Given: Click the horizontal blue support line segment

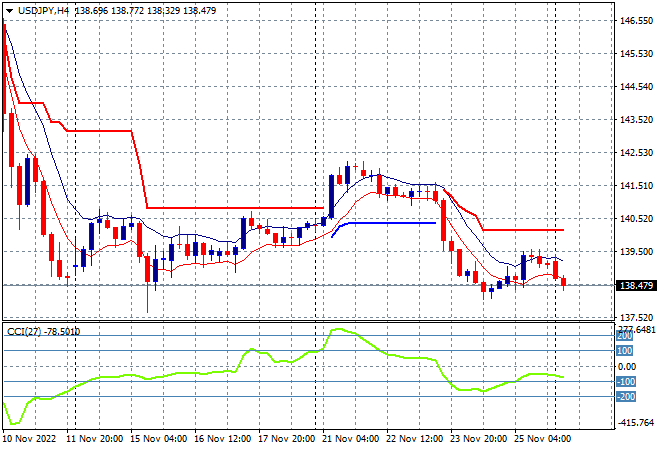Looking at the screenshot, I should coord(391,223).
